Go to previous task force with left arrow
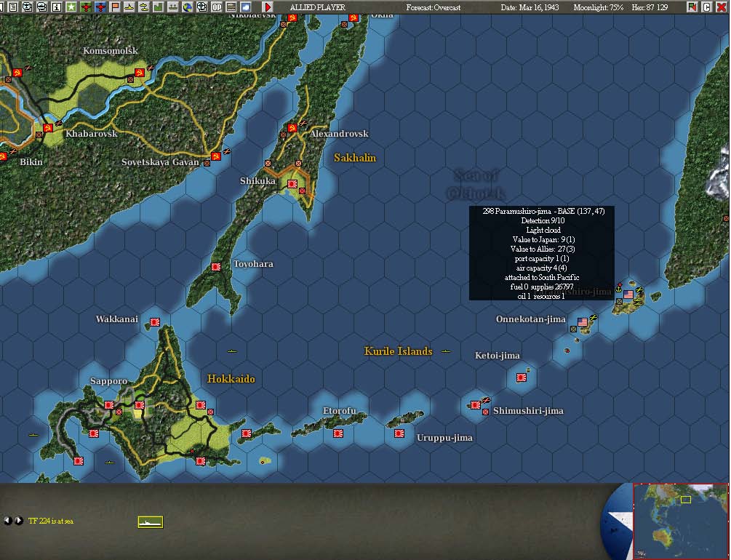 click(7, 521)
